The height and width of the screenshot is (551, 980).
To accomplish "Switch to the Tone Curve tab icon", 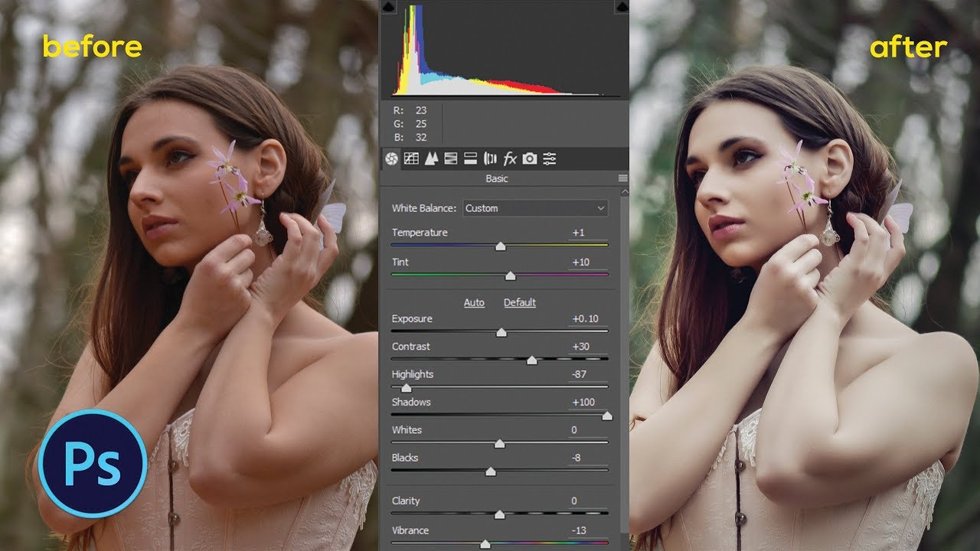I will tap(411, 158).
